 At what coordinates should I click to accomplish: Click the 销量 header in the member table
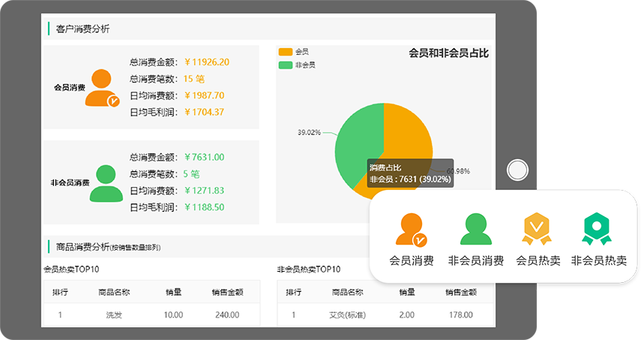[x=173, y=292]
